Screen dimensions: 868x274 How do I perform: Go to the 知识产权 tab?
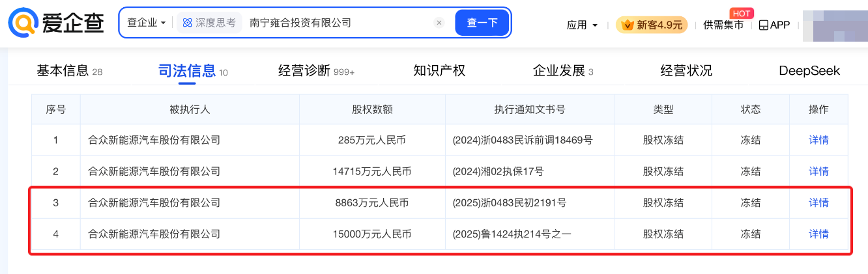tap(439, 70)
